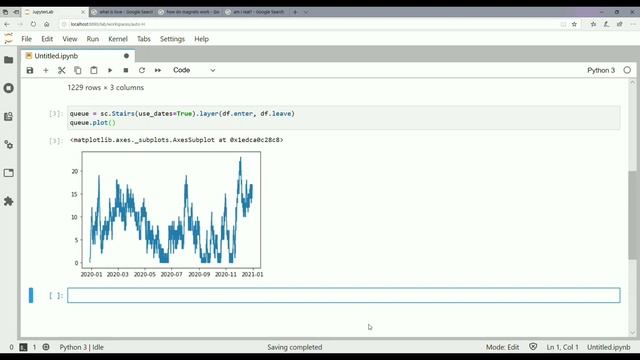This screenshot has width=640, height=360.
Task: Open the Kernel menu
Action: 118,39
